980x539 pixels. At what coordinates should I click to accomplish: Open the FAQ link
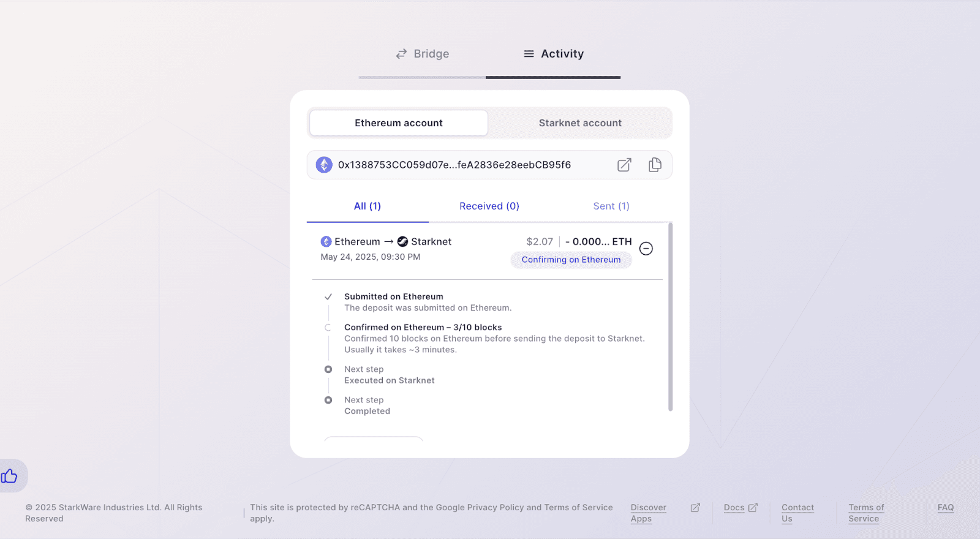[x=946, y=508]
